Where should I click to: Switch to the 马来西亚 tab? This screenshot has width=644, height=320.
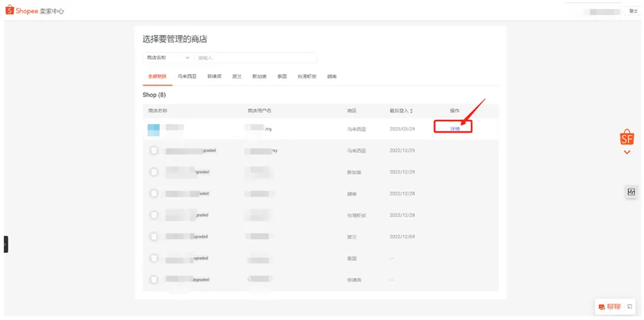(187, 77)
